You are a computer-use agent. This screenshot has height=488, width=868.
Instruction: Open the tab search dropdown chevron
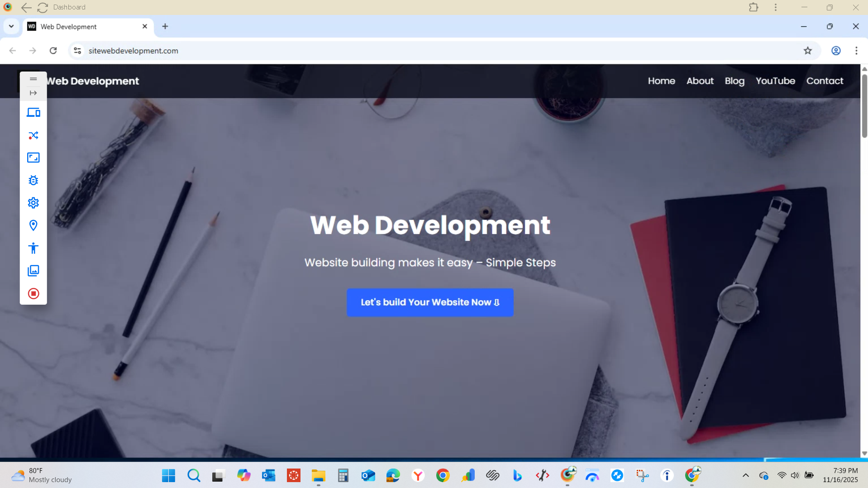click(11, 26)
